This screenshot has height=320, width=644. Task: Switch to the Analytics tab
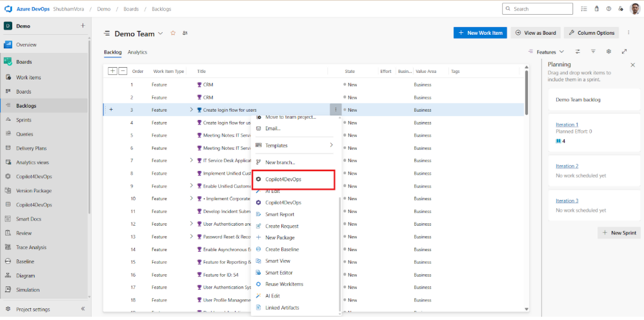(x=137, y=52)
